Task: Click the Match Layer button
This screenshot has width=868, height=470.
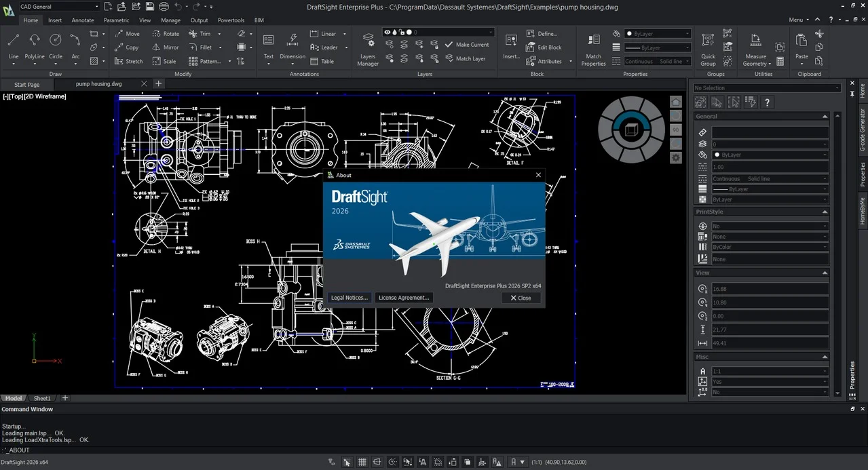Action: pos(466,59)
